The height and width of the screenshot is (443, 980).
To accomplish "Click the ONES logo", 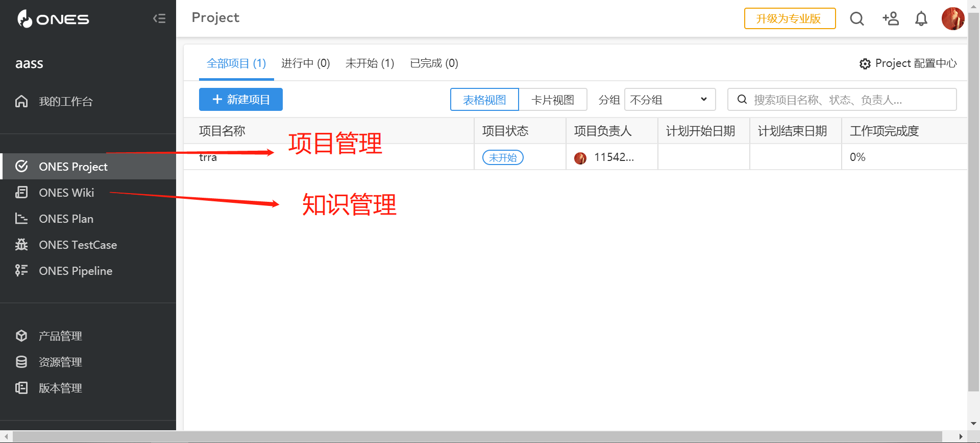I will 53,19.
